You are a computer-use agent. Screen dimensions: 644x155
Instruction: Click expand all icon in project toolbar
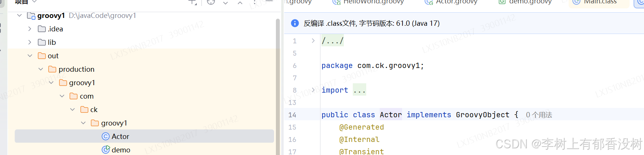(225, 2)
